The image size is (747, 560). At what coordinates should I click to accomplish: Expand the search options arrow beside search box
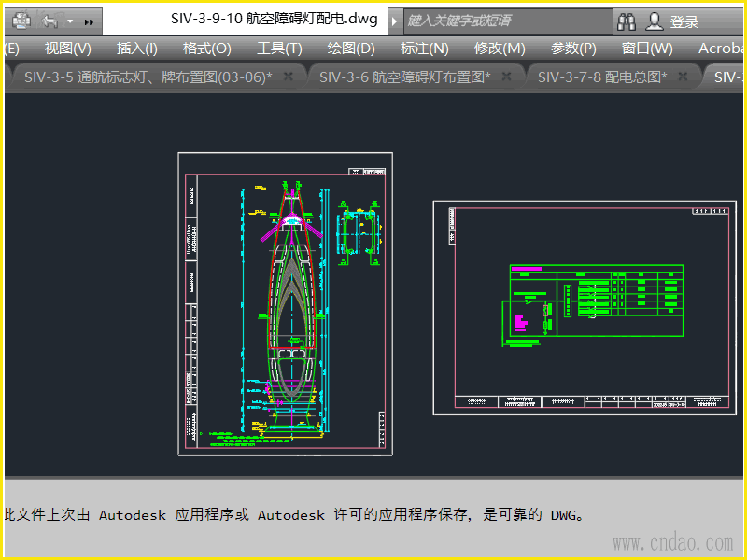click(x=394, y=21)
